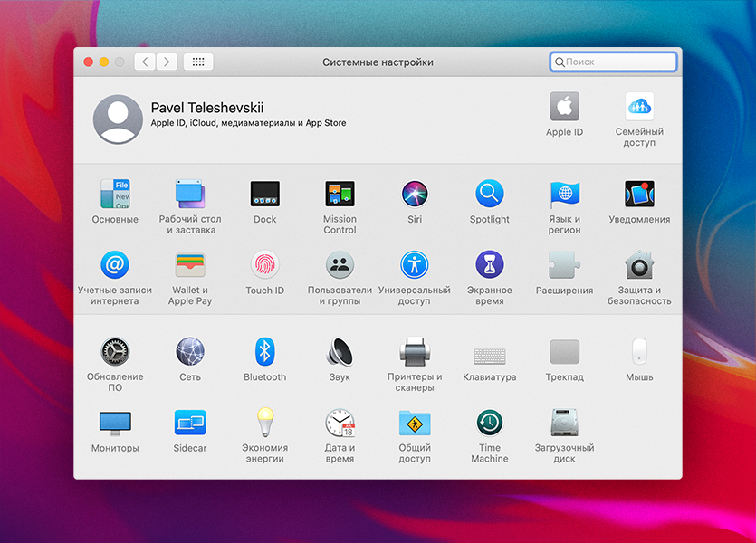Open Touch ID settings
The image size is (756, 543).
point(264,266)
